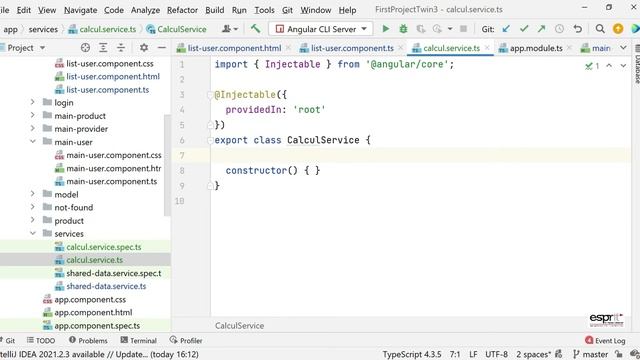
Task: Hide the Project tool window
Action: point(162,48)
